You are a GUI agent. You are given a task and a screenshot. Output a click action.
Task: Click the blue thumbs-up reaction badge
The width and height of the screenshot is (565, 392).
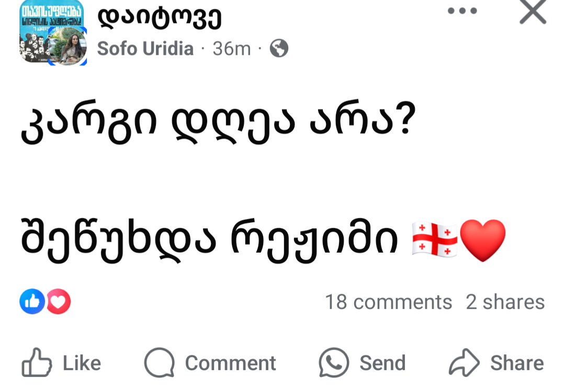32,302
